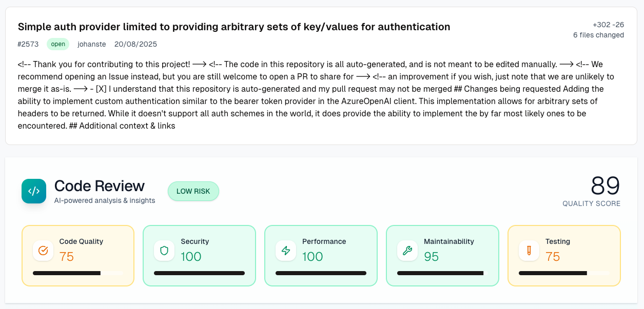Click the Performance lightning bolt icon
This screenshot has height=309, width=644.
[286, 251]
